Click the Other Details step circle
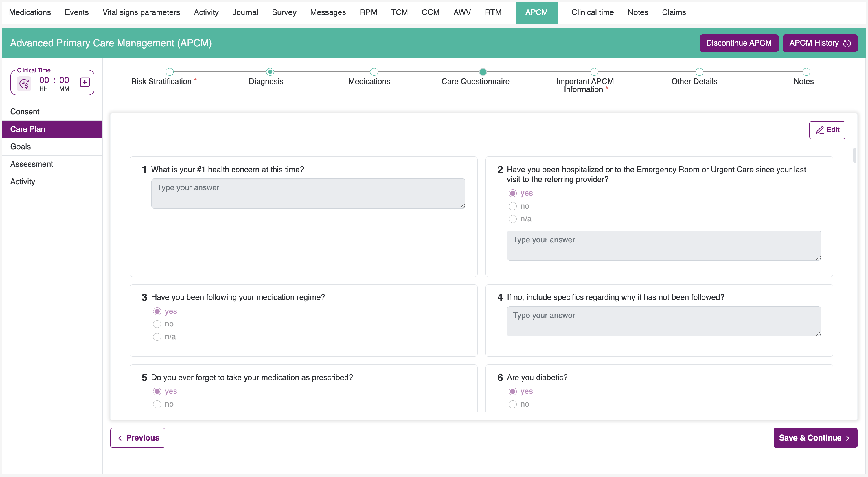Viewport: 868px width, 477px height. 699,72
